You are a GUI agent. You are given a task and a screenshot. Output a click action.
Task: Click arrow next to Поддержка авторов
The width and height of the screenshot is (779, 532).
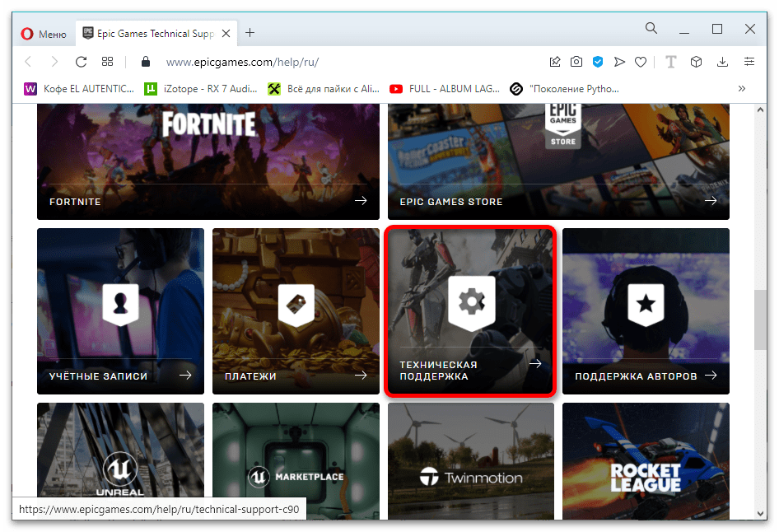711,375
